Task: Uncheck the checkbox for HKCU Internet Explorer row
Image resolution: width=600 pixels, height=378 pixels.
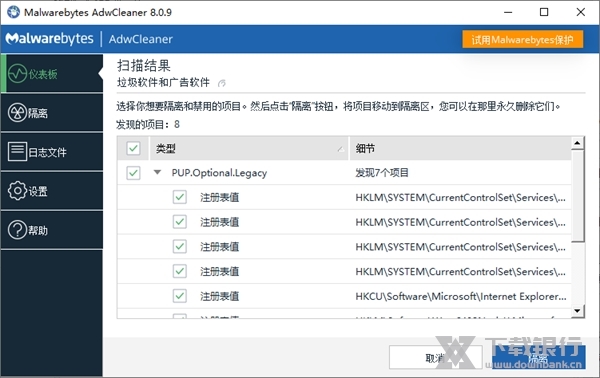Action: pos(179,296)
